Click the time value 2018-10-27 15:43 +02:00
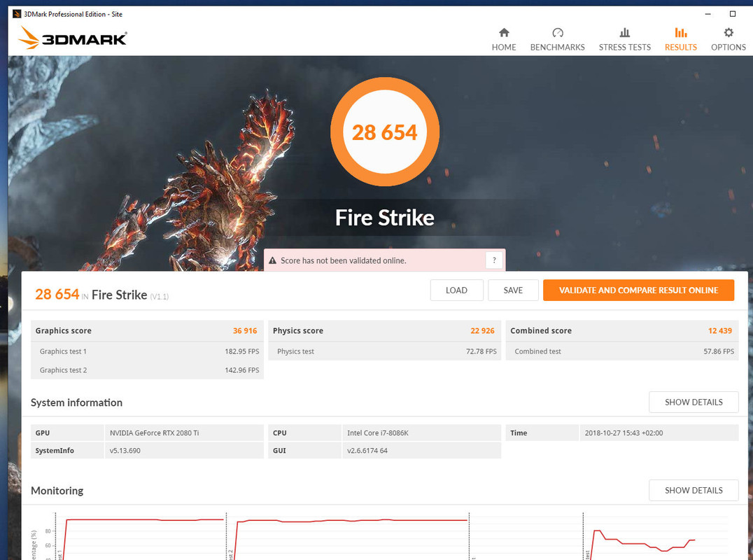The image size is (753, 560). [624, 433]
